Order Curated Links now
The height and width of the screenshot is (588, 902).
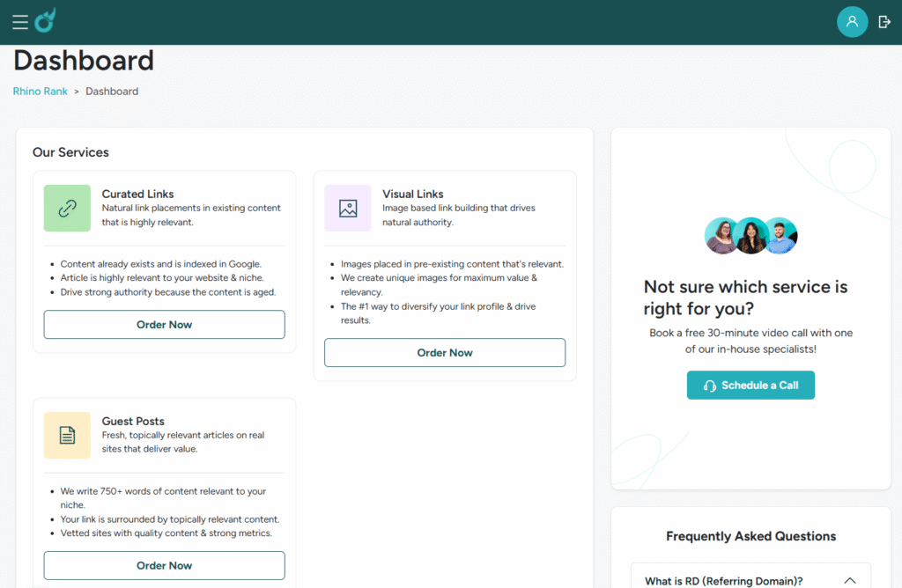click(165, 325)
